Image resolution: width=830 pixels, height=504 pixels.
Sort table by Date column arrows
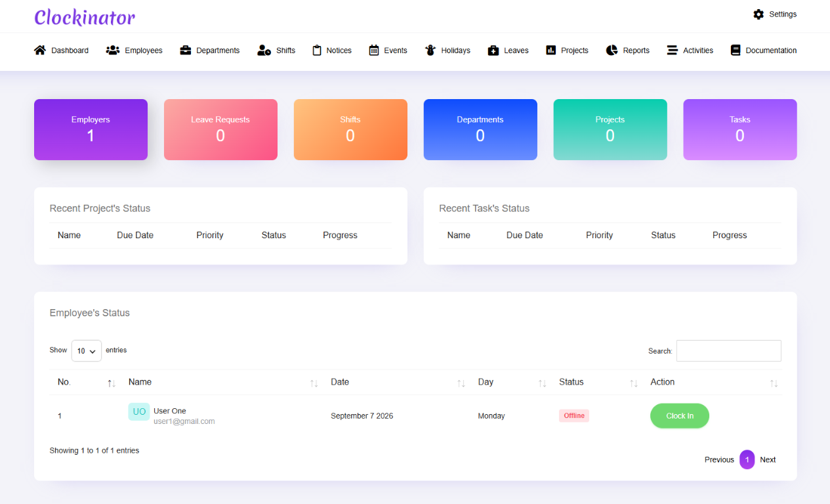[x=461, y=383]
